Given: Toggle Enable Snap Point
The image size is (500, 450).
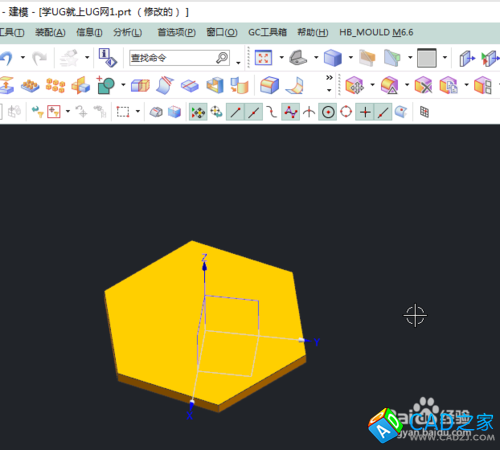Looking at the screenshot, I should [x=198, y=112].
